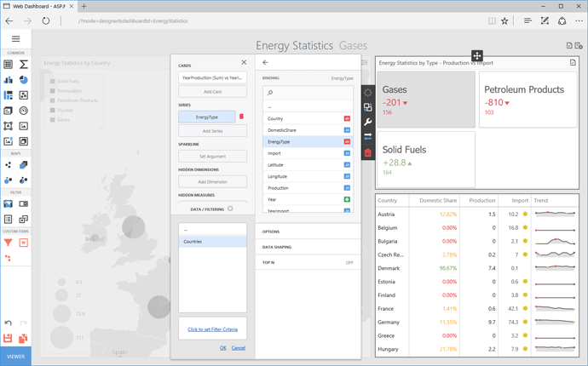Click the Set Argument button
588x366 pixels.
click(212, 157)
